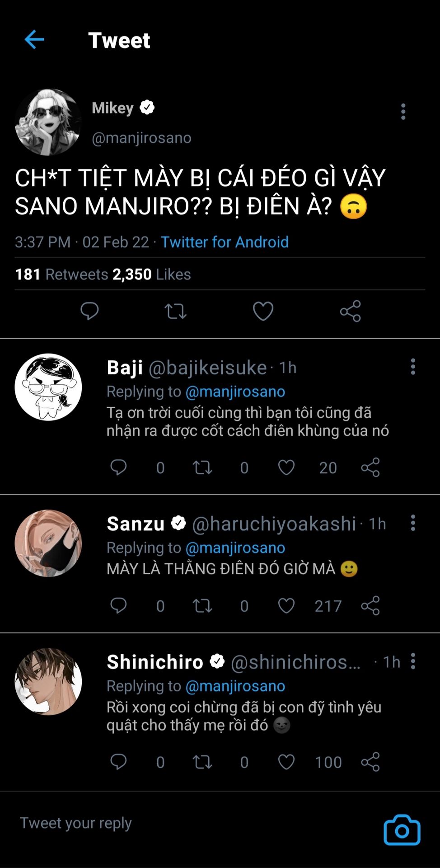
Task: Comment on Shinichiro's reply
Action: click(118, 762)
